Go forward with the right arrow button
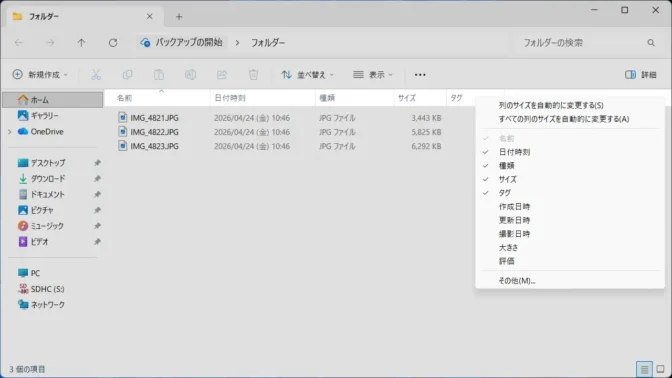 tap(50, 43)
